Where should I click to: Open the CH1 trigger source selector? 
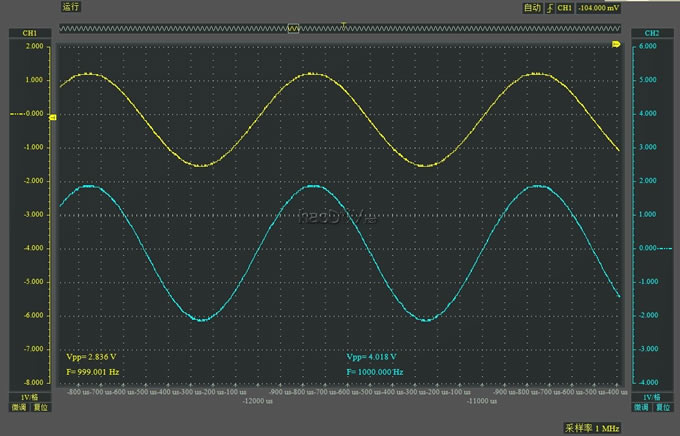pyautogui.click(x=564, y=7)
